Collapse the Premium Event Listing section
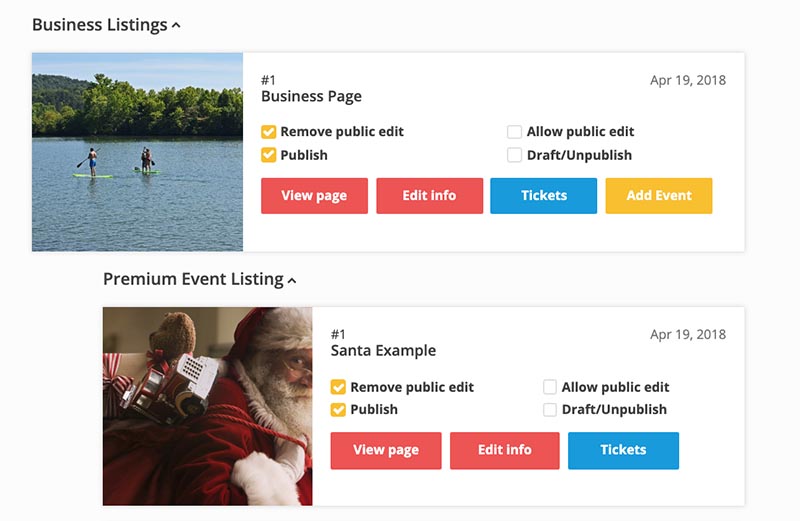Image resolution: width=800 pixels, height=521 pixels. tap(292, 280)
